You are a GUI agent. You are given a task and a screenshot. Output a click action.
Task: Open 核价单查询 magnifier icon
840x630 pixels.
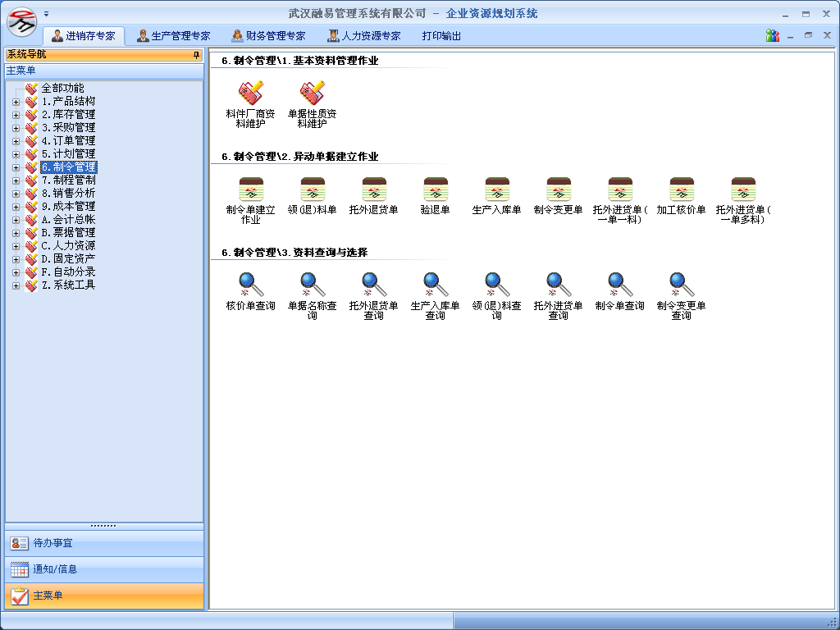pyautogui.click(x=250, y=285)
